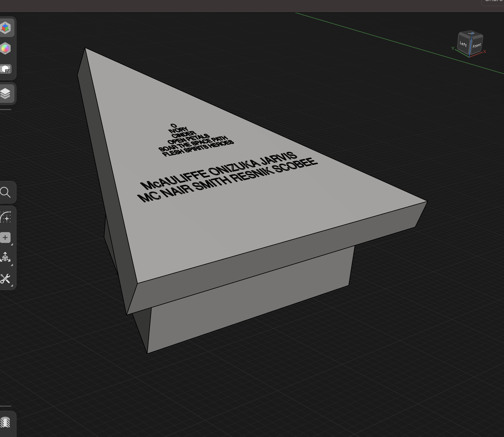Open the Visualization color sphere icon
Image resolution: width=504 pixels, height=437 pixels.
6,48
